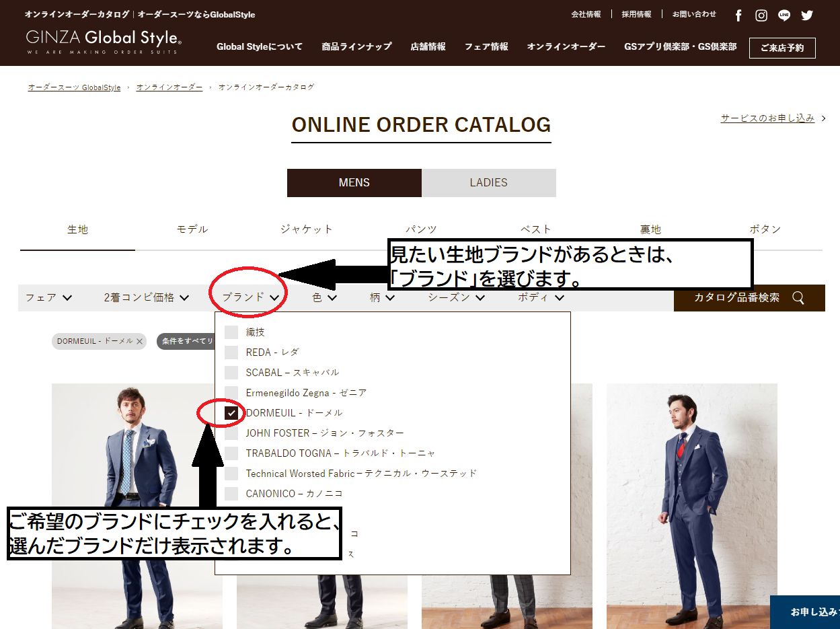Click the search magnifier icon
Image resolution: width=840 pixels, height=629 pixels.
click(x=798, y=298)
